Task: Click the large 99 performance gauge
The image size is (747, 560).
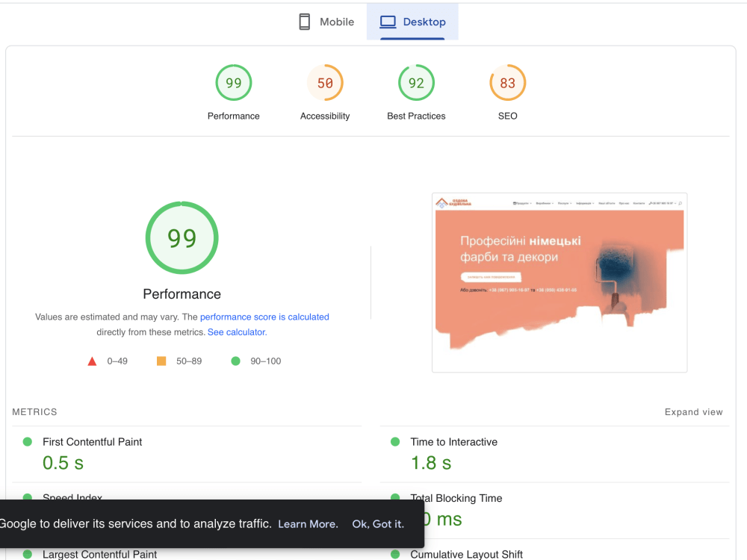Action: pyautogui.click(x=182, y=237)
